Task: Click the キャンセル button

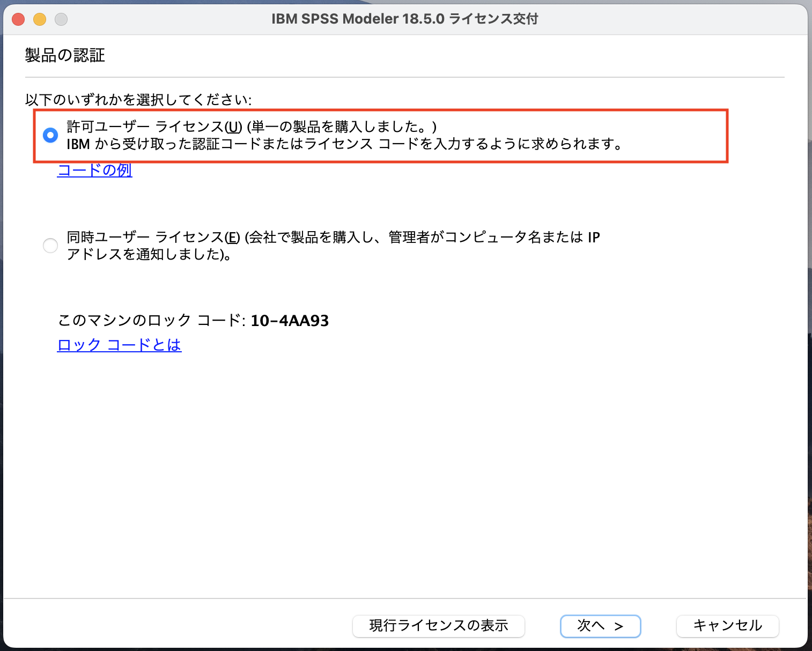Action: 728,626
